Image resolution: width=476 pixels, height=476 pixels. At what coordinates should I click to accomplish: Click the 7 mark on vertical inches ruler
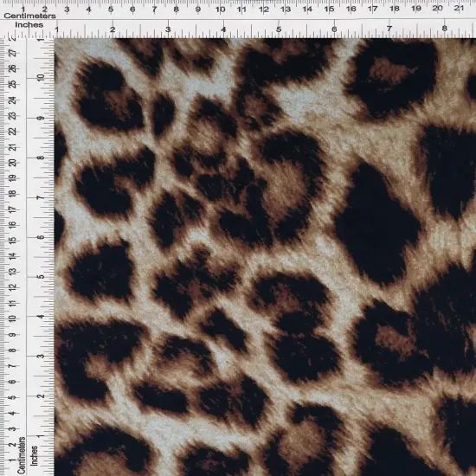click(41, 197)
